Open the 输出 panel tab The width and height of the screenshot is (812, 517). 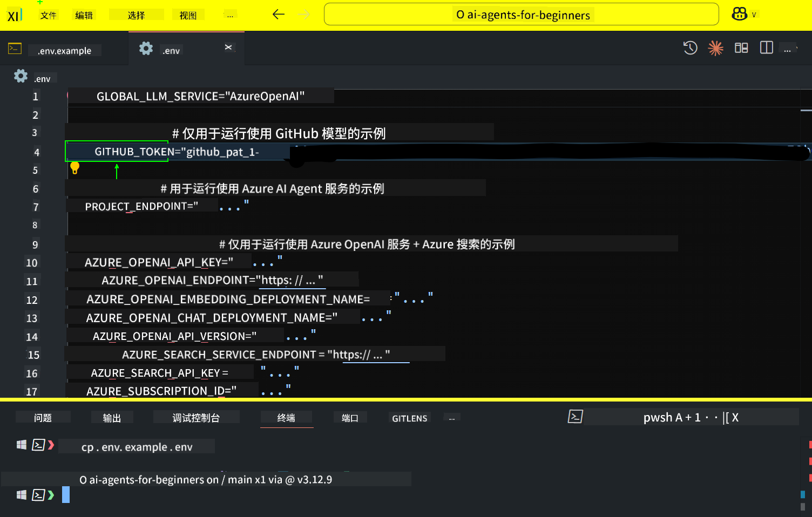click(112, 418)
